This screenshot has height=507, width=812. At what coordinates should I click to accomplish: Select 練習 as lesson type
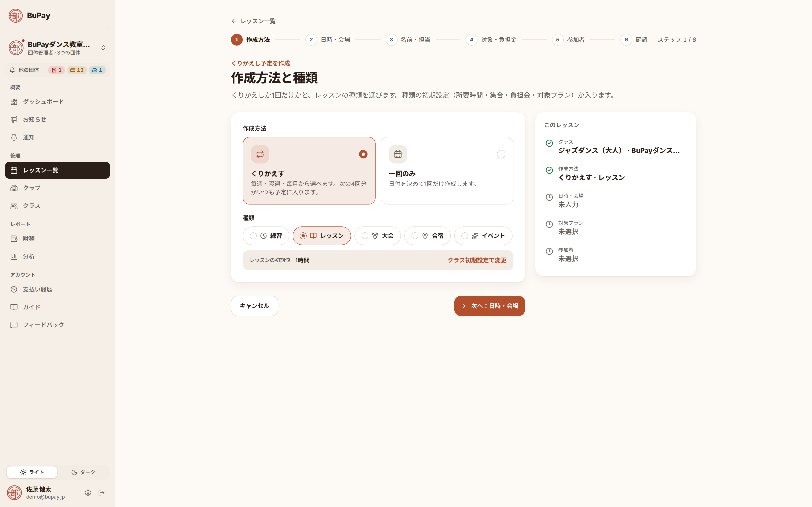tap(266, 236)
